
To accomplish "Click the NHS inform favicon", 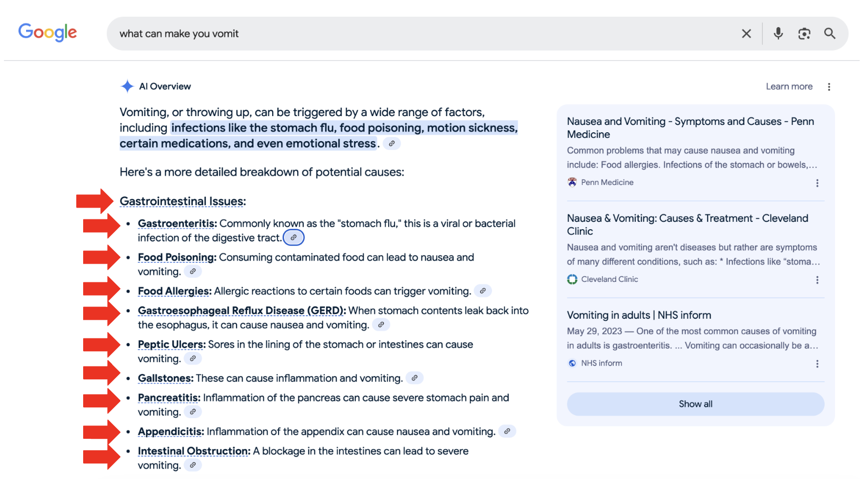I will (x=572, y=363).
